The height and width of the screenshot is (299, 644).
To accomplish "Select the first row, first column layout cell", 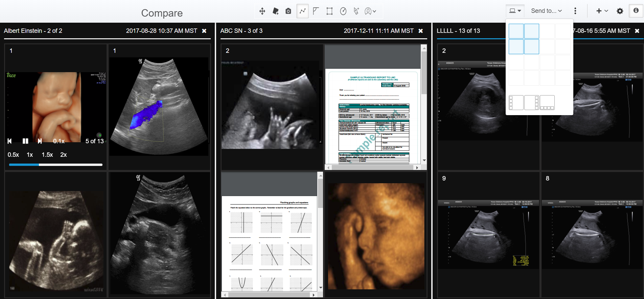I will (516, 31).
